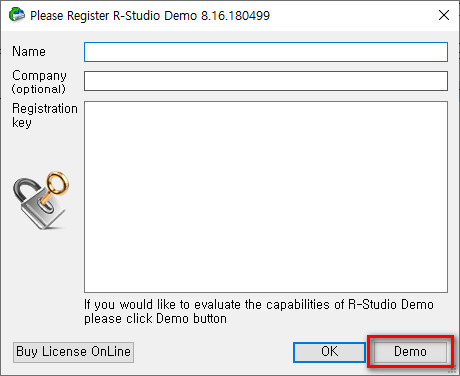The image size is (460, 376).
Task: Click the R-Studio app icon in title bar
Action: pyautogui.click(x=17, y=15)
